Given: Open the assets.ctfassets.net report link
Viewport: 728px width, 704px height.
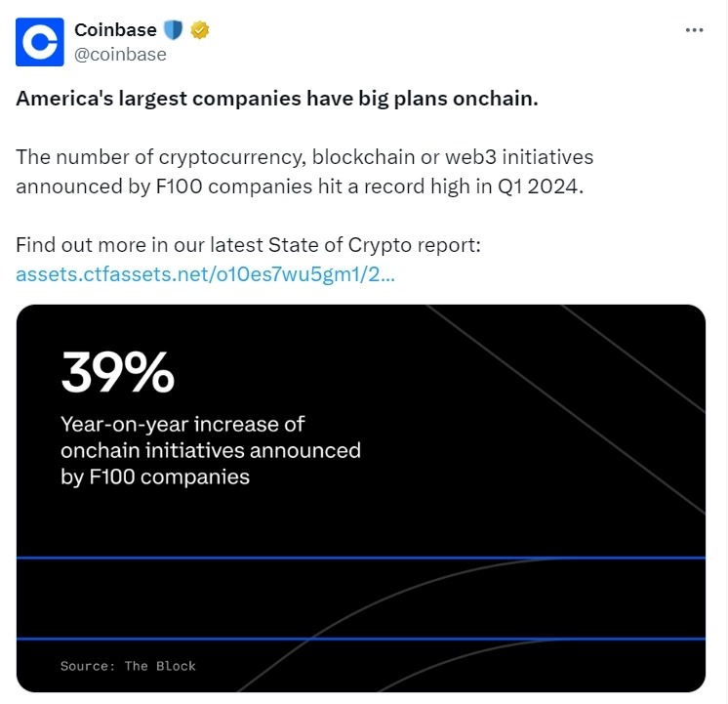Looking at the screenshot, I should 205,274.
